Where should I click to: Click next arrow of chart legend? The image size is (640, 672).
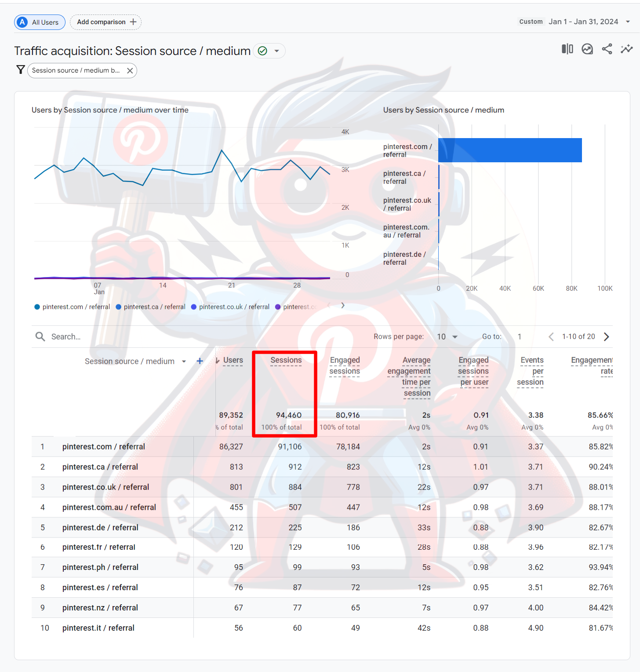pos(343,306)
